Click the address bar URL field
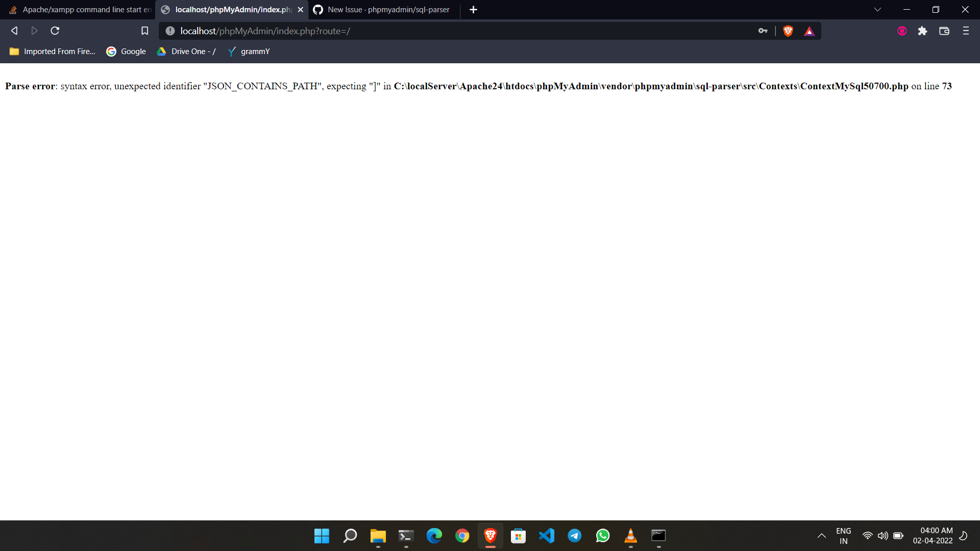Screen dimensions: 980x551 pyautogui.click(x=459, y=31)
